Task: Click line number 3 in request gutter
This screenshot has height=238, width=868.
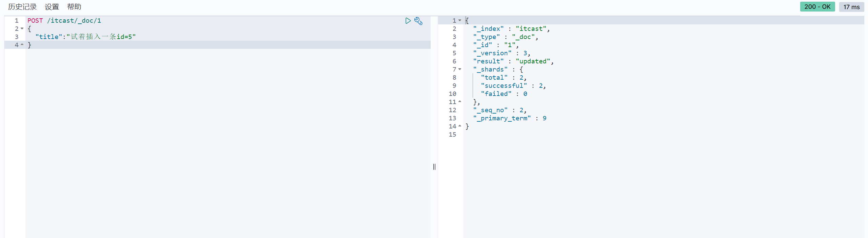Action: tap(17, 37)
